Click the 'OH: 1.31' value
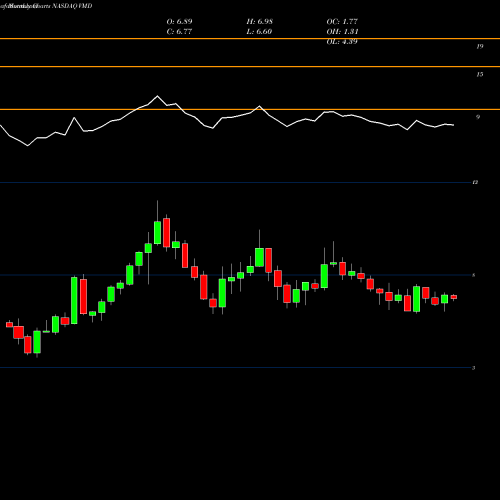The image size is (500, 500). 342,32
